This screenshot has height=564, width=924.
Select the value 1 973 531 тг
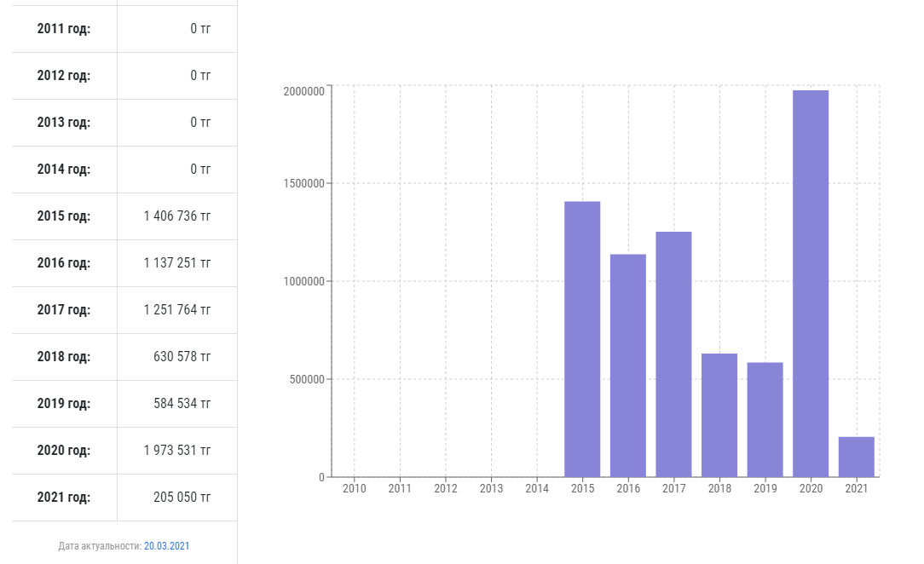point(177,451)
